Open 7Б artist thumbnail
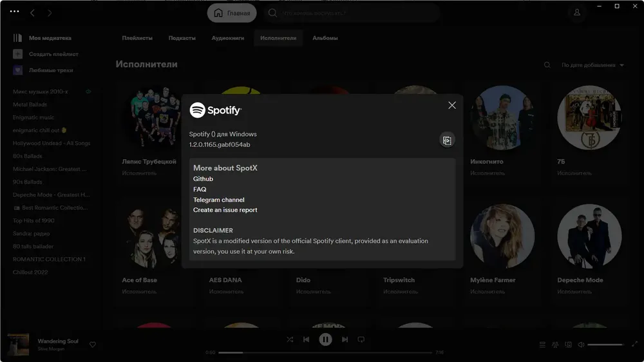The height and width of the screenshot is (362, 644). click(589, 117)
